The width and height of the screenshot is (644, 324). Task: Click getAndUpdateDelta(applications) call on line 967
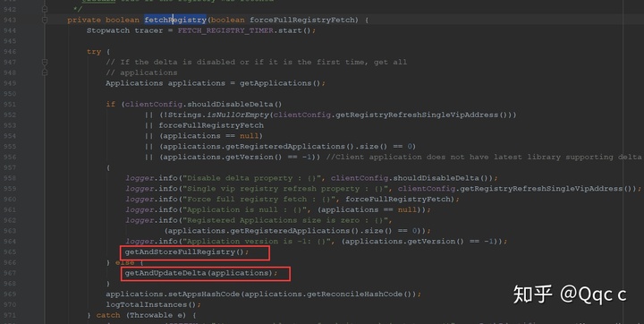click(x=199, y=273)
